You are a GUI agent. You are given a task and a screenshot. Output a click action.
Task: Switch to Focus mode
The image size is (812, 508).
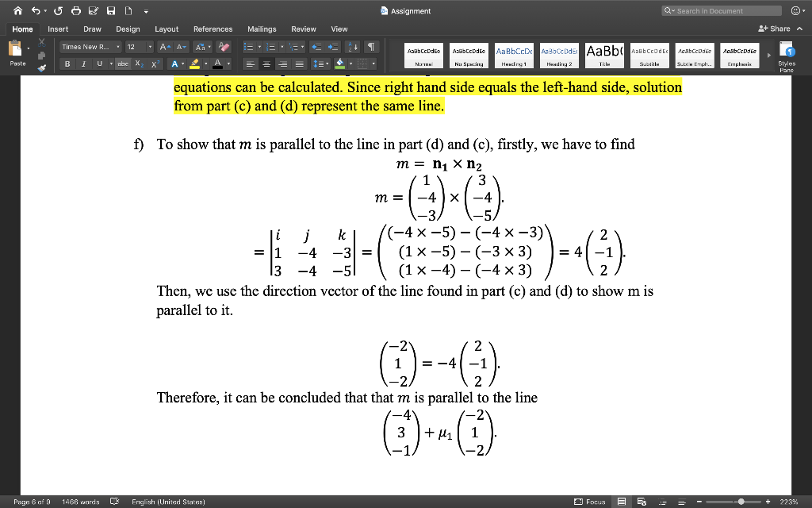pos(590,502)
